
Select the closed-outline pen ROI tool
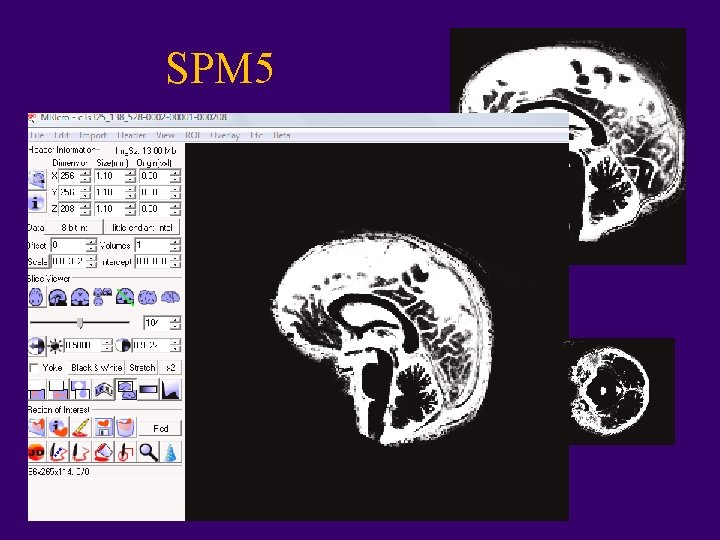pos(81,452)
